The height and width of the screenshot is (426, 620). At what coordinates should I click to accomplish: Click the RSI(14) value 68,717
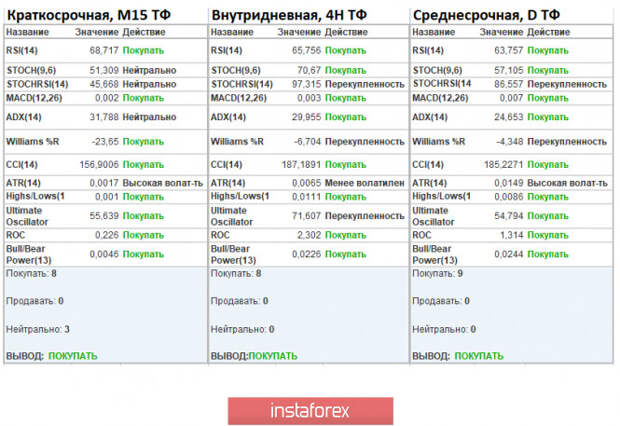click(104, 51)
